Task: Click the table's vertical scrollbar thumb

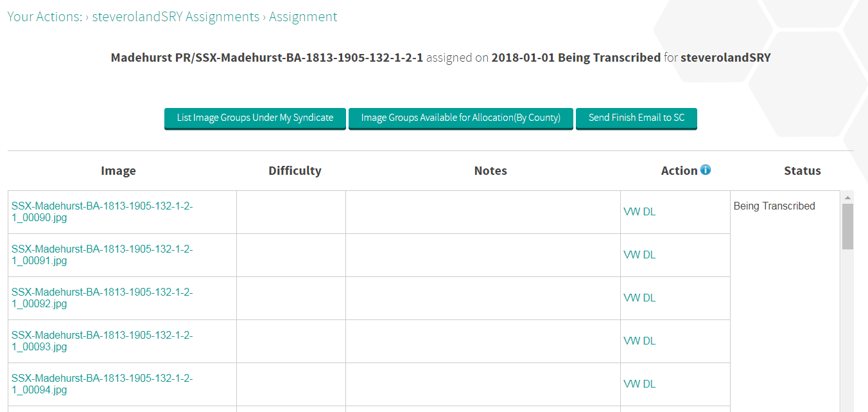Action: [847, 226]
